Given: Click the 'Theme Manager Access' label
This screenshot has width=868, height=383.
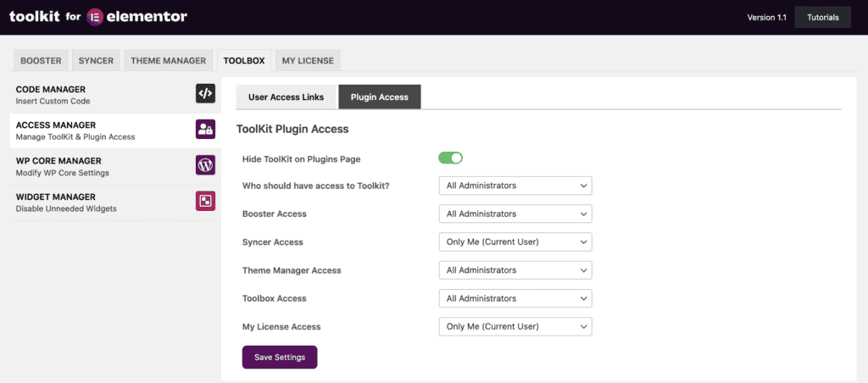Looking at the screenshot, I should pyautogui.click(x=292, y=270).
